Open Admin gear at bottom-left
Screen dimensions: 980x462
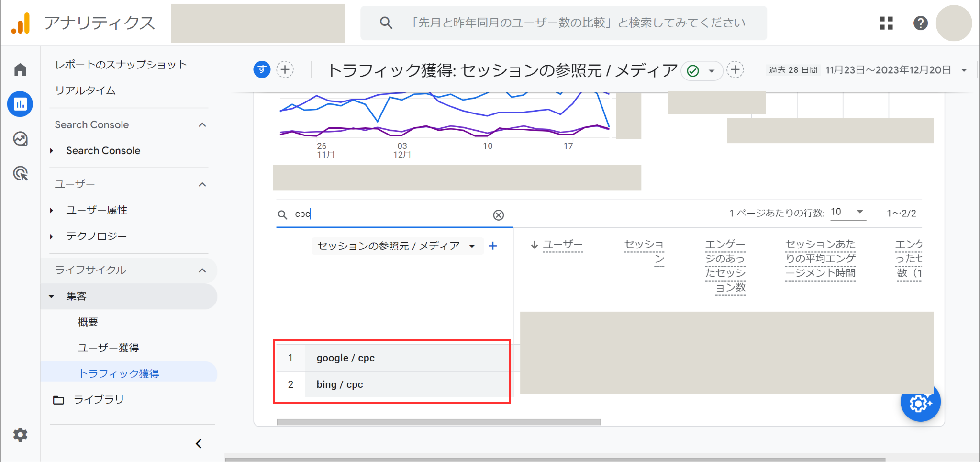coord(20,435)
